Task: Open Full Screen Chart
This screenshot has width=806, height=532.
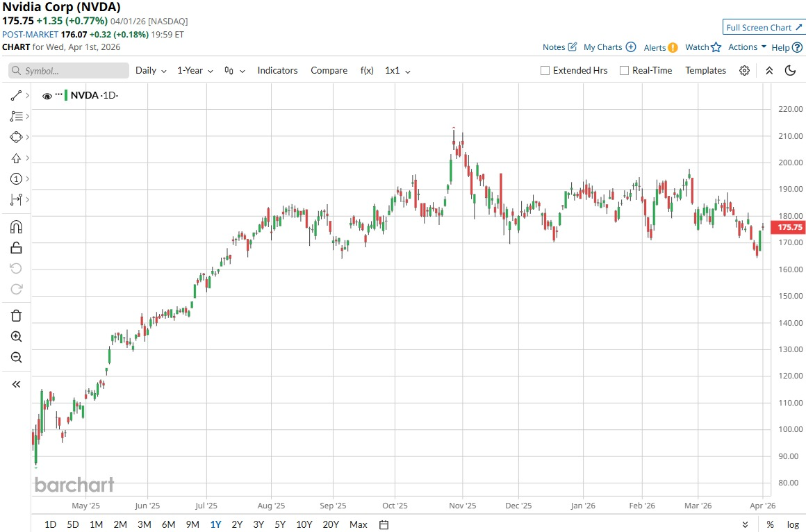Action: coord(764,27)
